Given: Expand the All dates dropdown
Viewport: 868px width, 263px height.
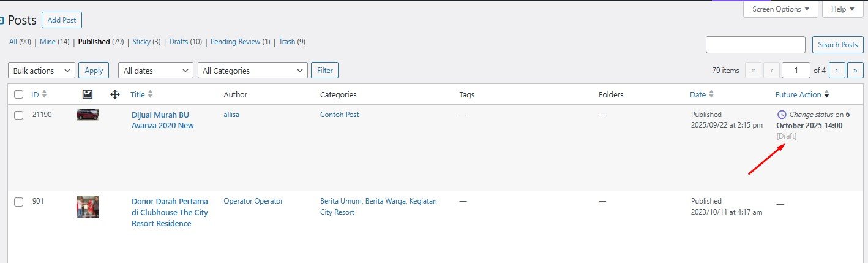Looking at the screenshot, I should [x=155, y=71].
